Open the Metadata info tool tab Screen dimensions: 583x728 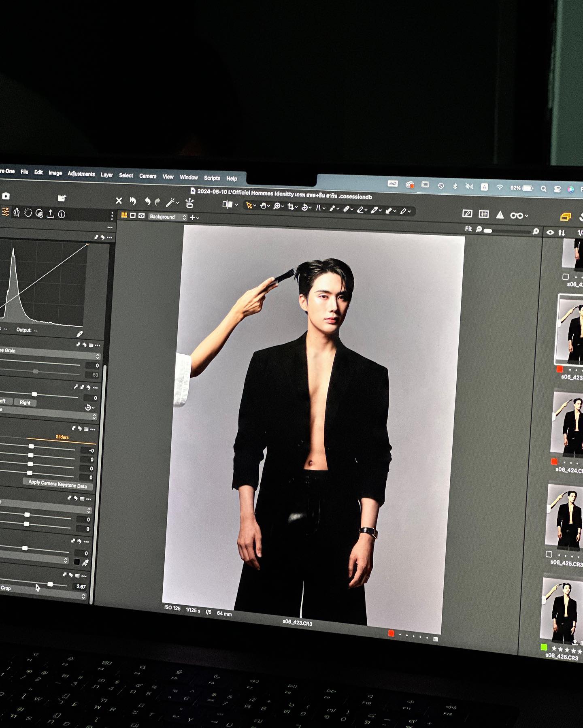coord(62,214)
